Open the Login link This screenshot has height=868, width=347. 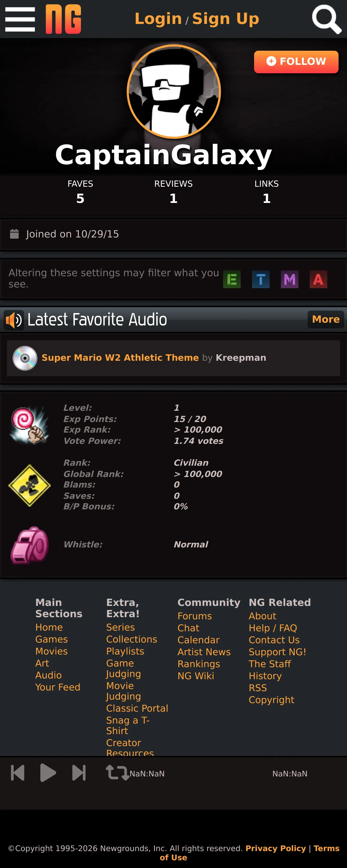click(x=158, y=19)
